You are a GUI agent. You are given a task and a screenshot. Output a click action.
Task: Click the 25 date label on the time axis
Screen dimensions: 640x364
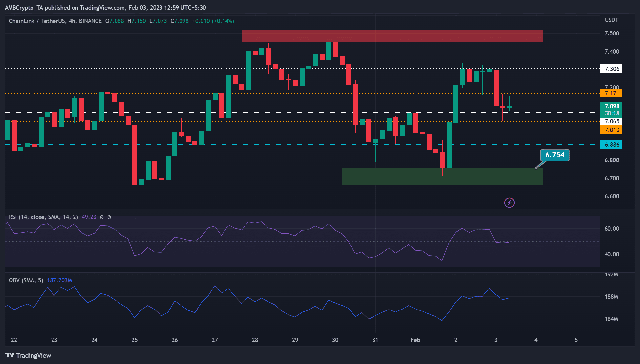click(135, 340)
